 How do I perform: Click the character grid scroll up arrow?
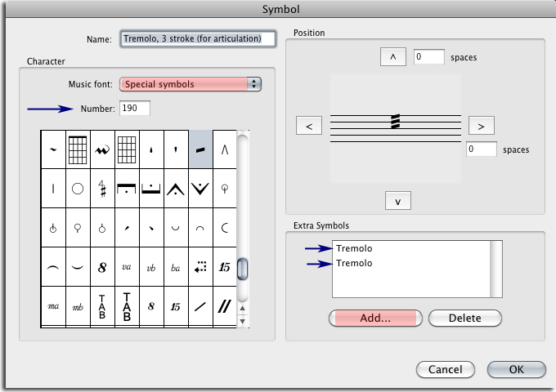coord(242,309)
